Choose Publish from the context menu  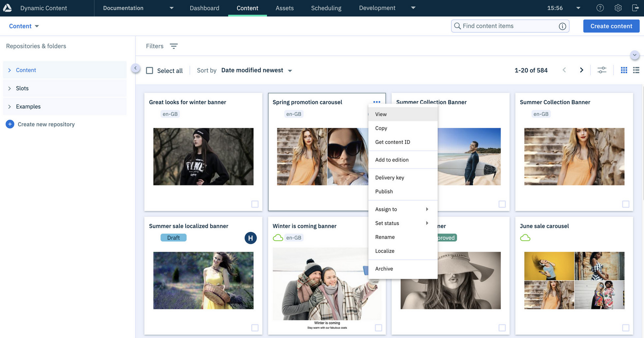pos(403,191)
